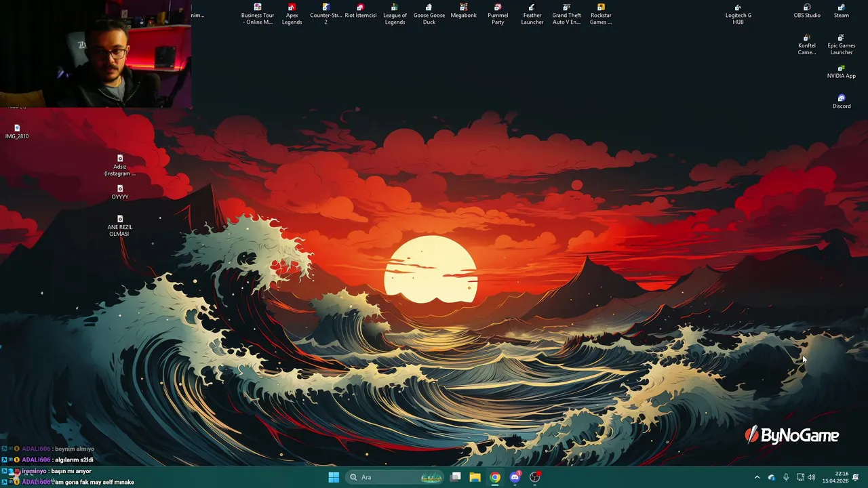Open Counter-Strike 2 desktop shortcut
The width and height of the screenshot is (868, 488).
325,14
